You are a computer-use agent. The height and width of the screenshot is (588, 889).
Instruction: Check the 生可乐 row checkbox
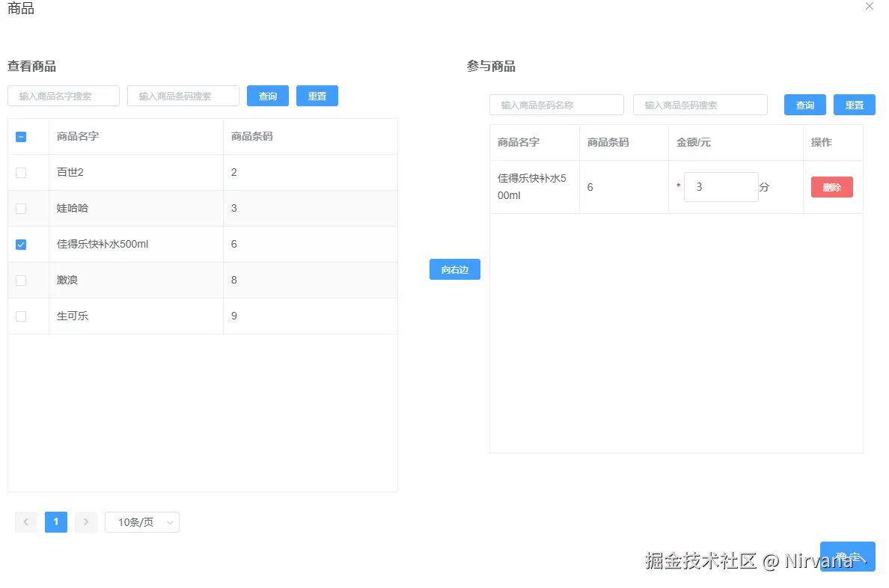point(21,316)
